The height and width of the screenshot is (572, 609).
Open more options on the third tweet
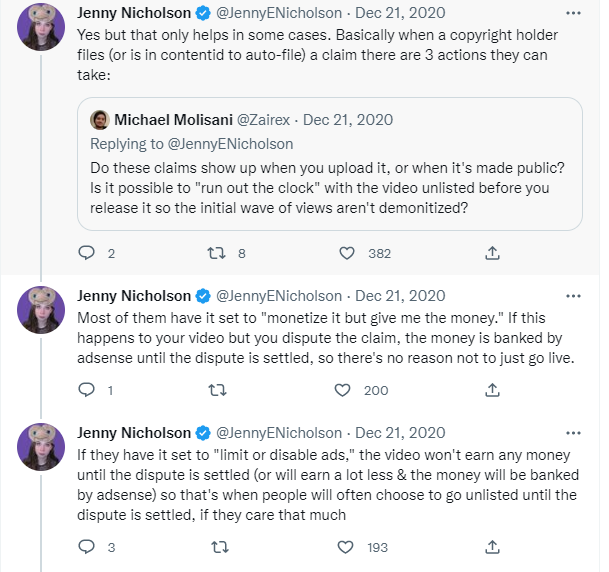click(572, 433)
